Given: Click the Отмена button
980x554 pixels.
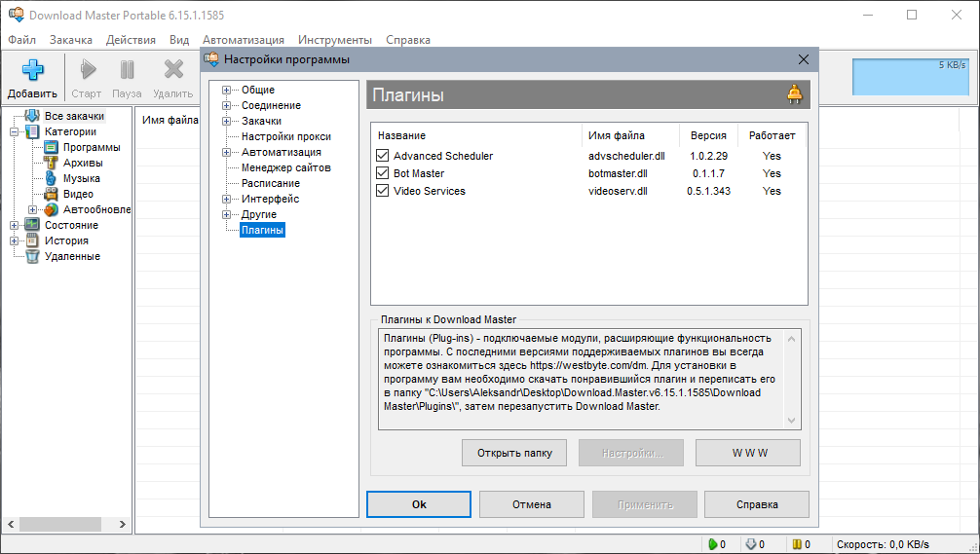Looking at the screenshot, I should [x=532, y=504].
